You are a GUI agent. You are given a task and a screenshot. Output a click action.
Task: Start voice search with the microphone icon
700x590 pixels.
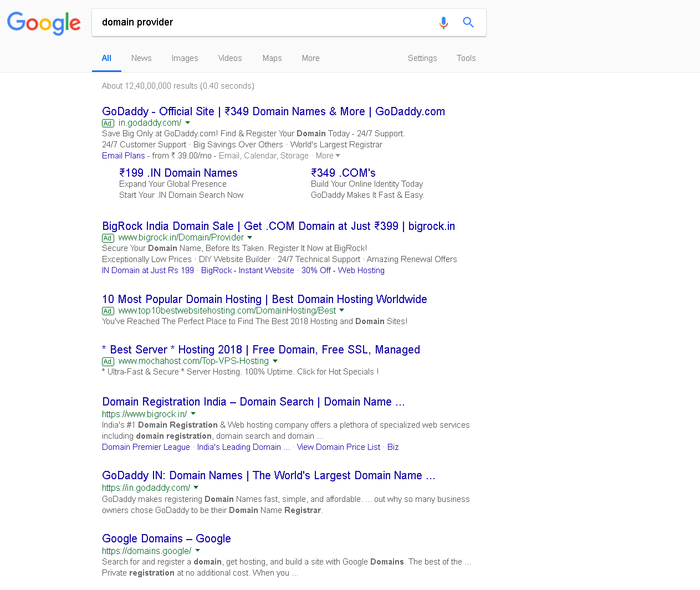[x=443, y=22]
